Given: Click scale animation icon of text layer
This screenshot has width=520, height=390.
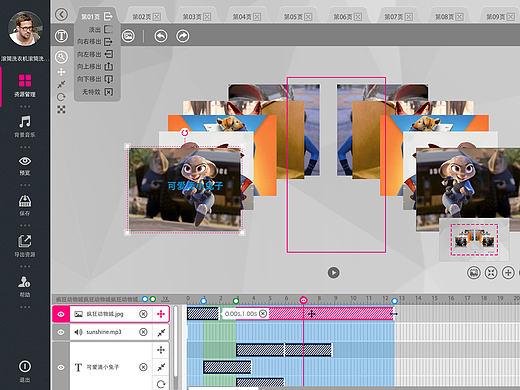Looking at the screenshot, I should coord(161,367).
